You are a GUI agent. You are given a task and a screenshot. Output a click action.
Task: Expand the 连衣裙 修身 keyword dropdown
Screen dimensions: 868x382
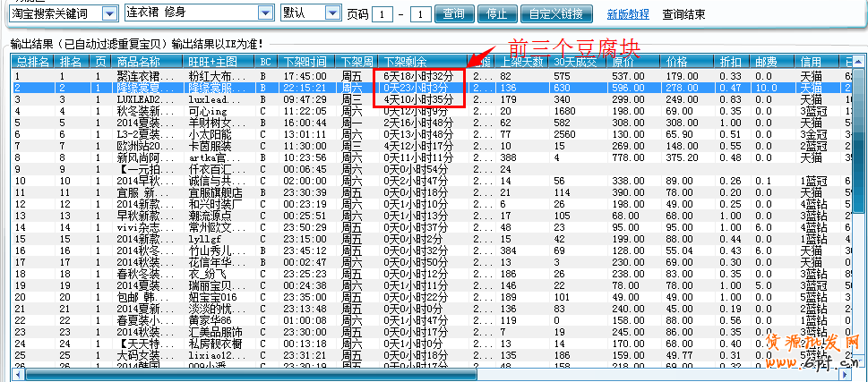(x=266, y=13)
